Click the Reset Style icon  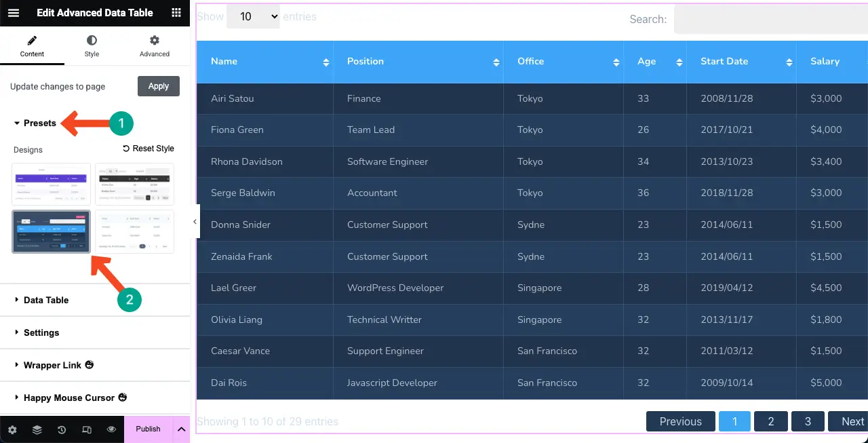[x=126, y=149]
